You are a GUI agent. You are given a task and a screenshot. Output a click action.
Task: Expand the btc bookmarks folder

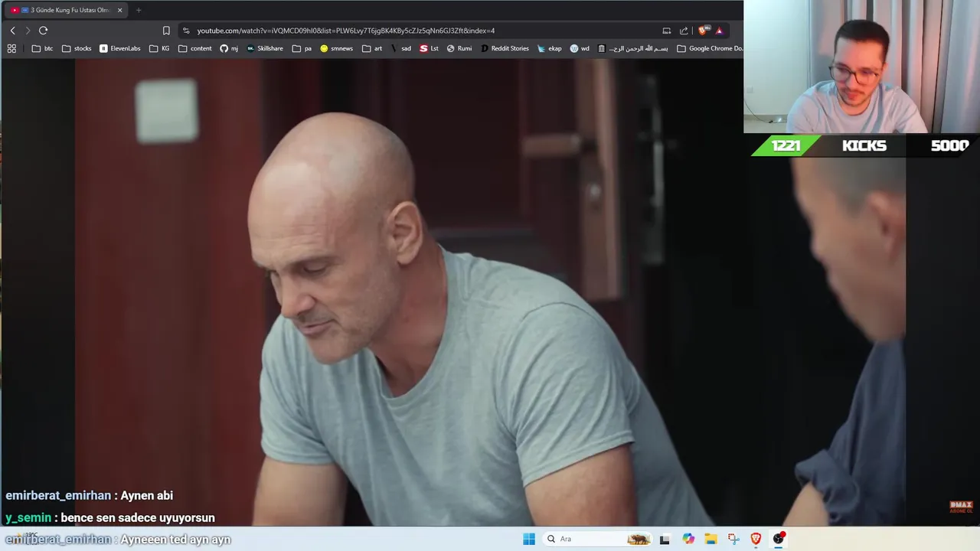(x=42, y=48)
